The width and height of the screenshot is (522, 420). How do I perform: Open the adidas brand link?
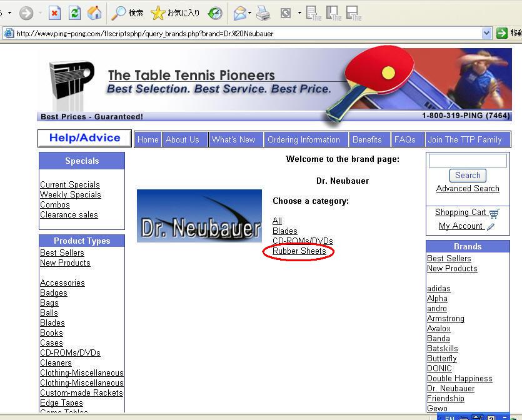tap(439, 289)
